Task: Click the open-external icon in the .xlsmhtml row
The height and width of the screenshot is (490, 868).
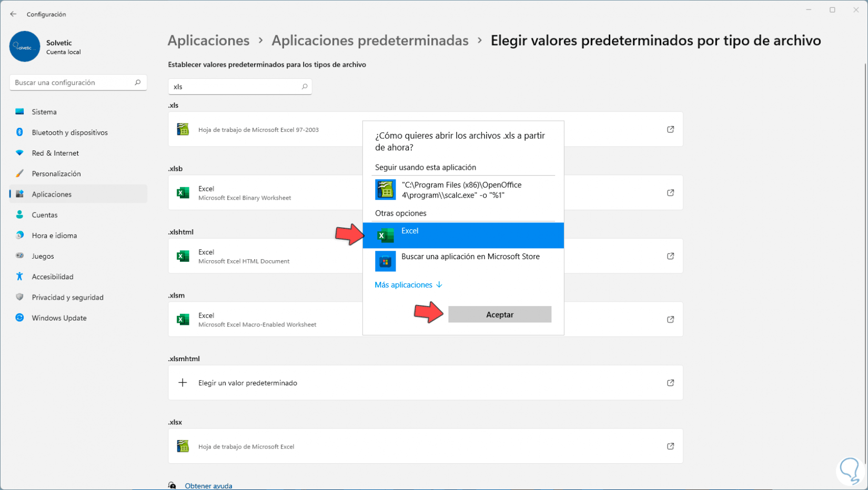Action: [x=670, y=383]
